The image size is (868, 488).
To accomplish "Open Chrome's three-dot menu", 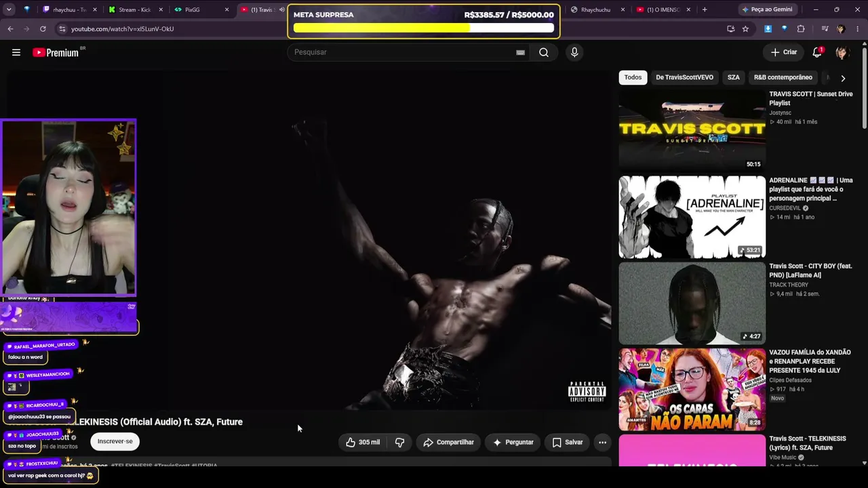I will click(858, 28).
